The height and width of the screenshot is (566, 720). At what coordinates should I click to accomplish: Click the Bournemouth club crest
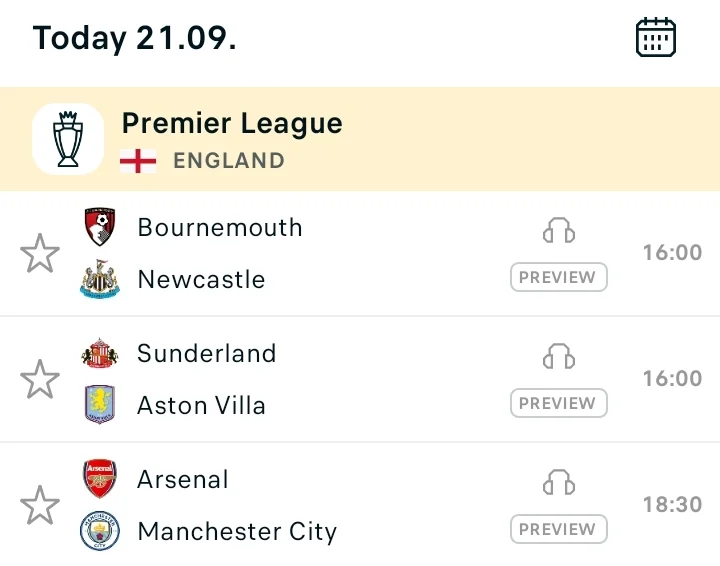(100, 227)
